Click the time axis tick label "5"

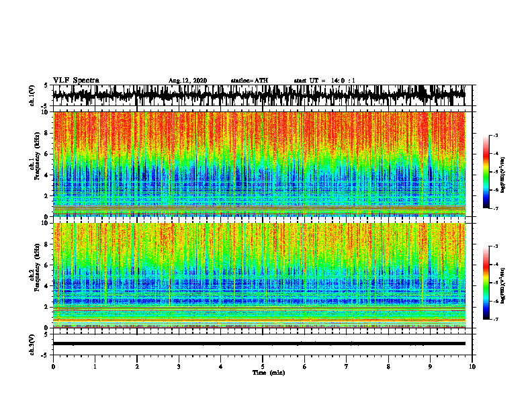tap(263, 367)
